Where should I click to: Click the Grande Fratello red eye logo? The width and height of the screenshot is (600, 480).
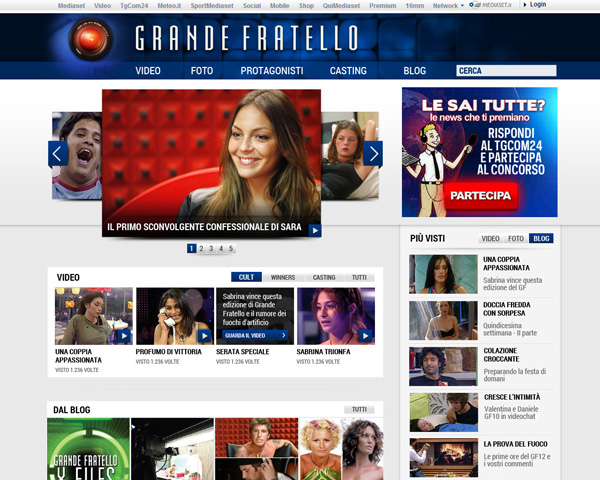[90, 39]
